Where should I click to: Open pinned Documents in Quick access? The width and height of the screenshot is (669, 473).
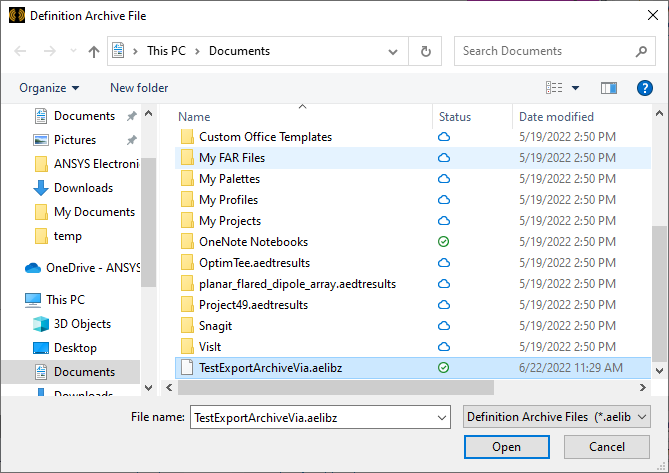point(84,116)
